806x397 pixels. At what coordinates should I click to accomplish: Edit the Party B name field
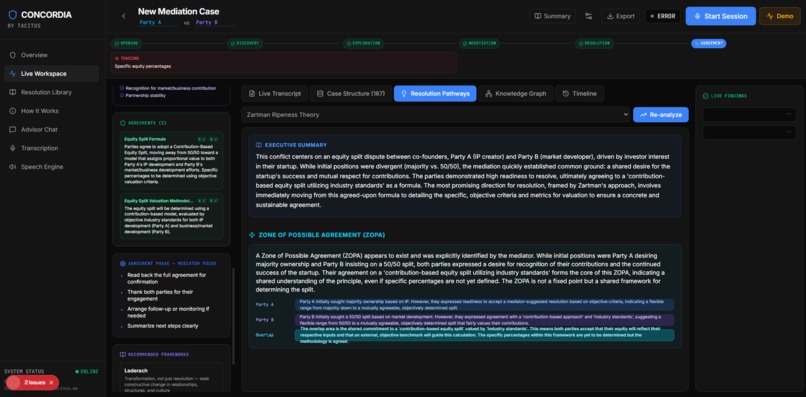pyautogui.click(x=215, y=23)
